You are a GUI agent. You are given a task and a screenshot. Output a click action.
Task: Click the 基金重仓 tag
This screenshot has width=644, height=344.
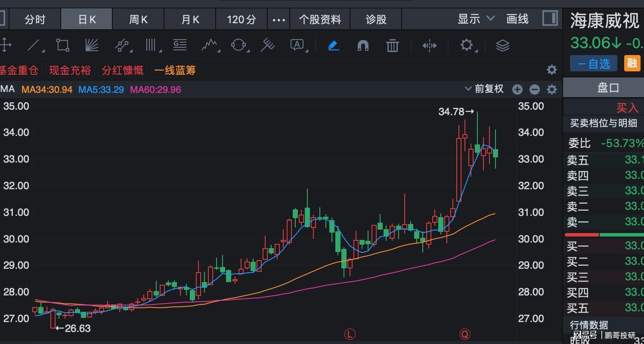click(19, 70)
